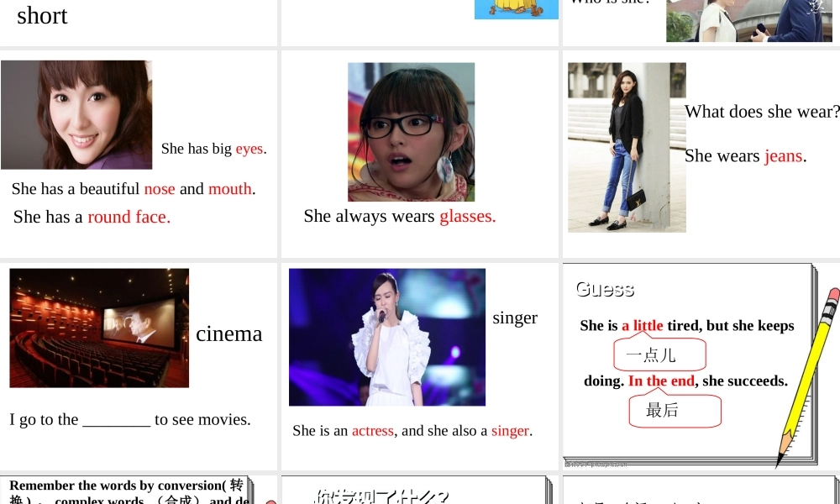Select the singer in white dress photo
The width and height of the screenshot is (840, 504).
coord(386,337)
